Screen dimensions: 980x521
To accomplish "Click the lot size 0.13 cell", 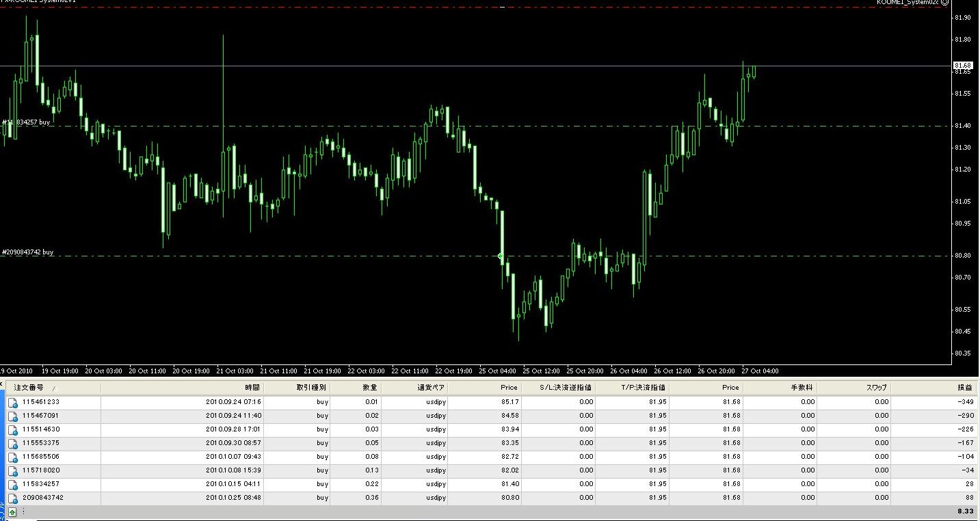I will (x=371, y=470).
